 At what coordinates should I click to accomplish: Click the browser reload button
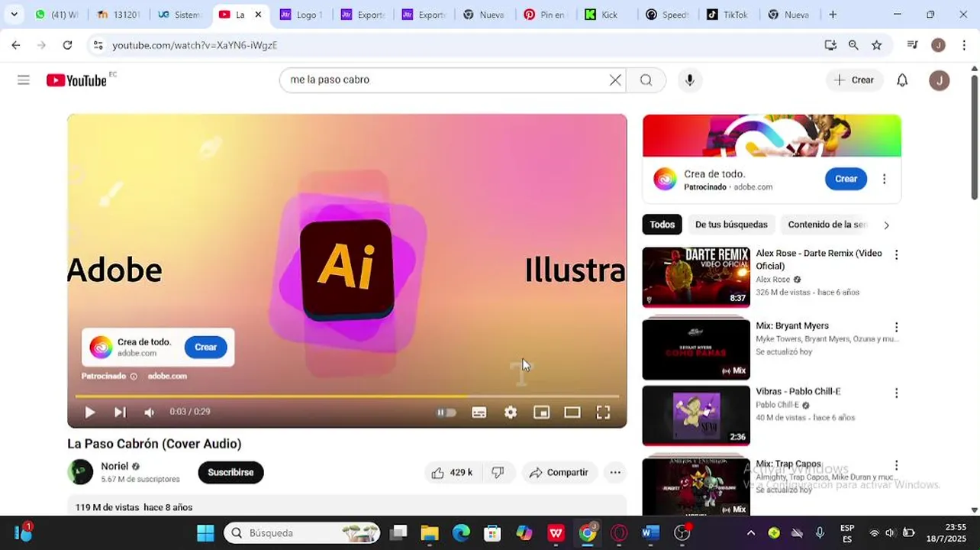67,45
